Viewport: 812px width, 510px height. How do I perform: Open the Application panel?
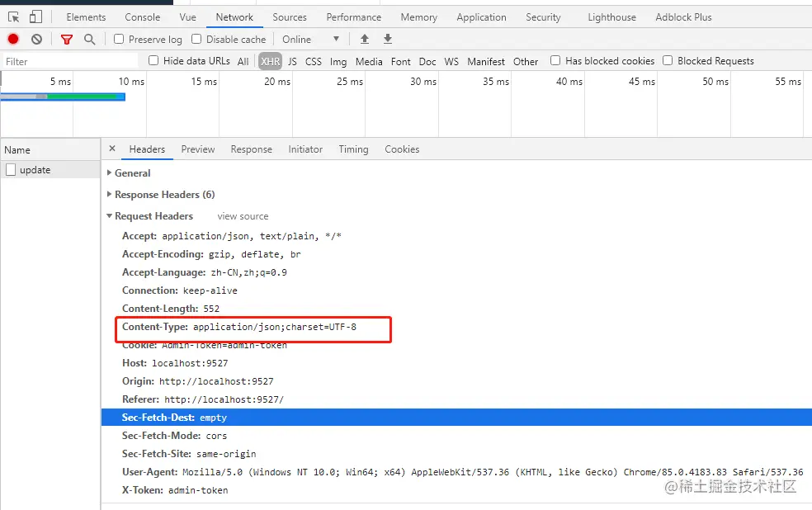click(482, 17)
